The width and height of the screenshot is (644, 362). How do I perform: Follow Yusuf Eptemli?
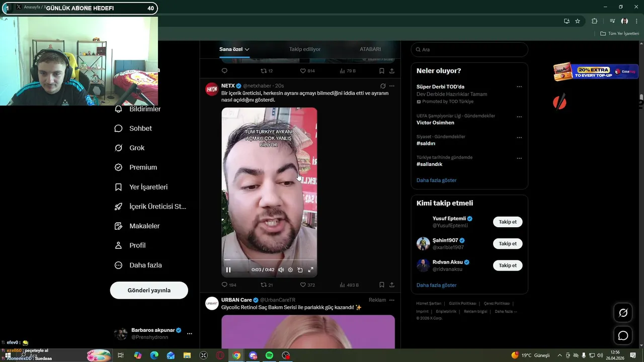pyautogui.click(x=508, y=222)
